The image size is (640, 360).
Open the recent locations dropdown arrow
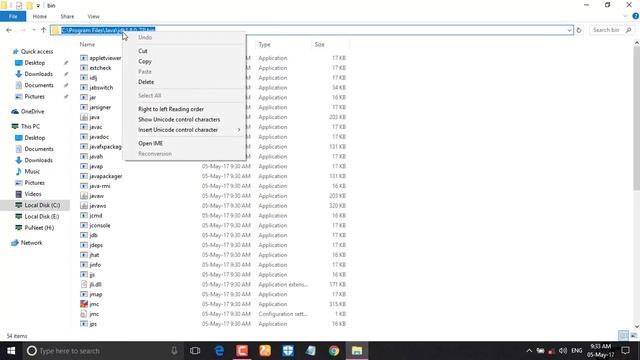[34, 30]
